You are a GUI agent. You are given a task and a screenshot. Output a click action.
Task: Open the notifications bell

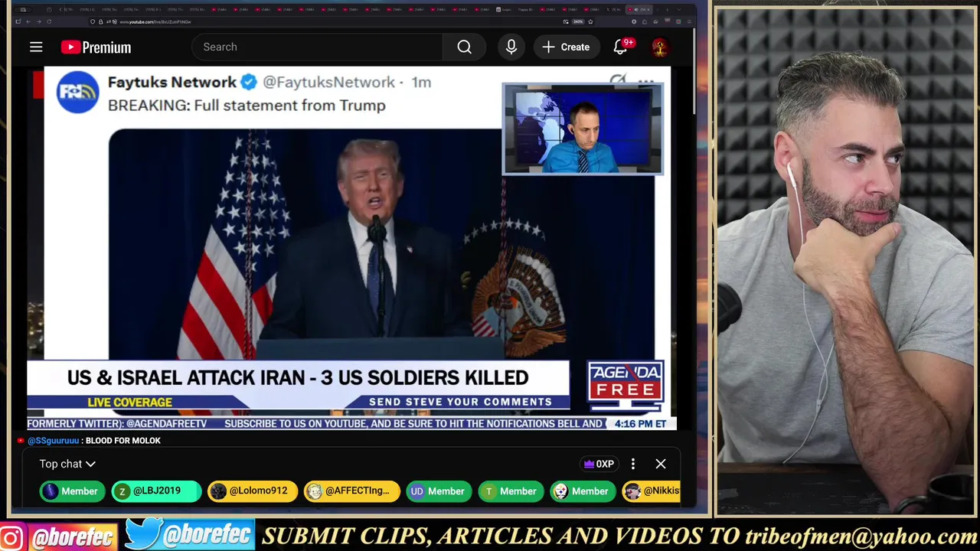pyautogui.click(x=621, y=47)
